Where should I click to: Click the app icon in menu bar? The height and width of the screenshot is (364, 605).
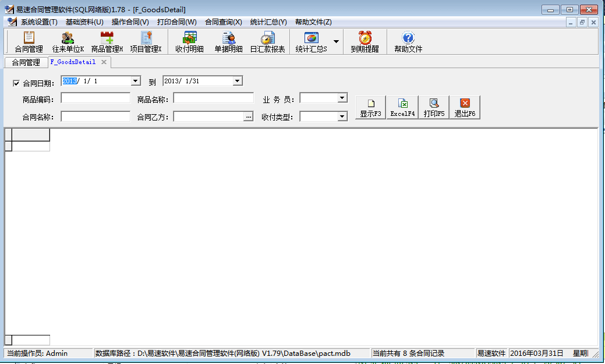[12, 22]
